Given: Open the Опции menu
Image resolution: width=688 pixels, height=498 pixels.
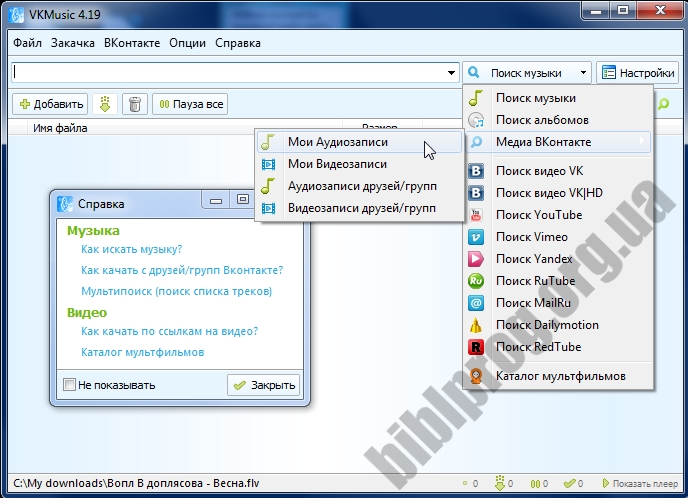Looking at the screenshot, I should [187, 43].
